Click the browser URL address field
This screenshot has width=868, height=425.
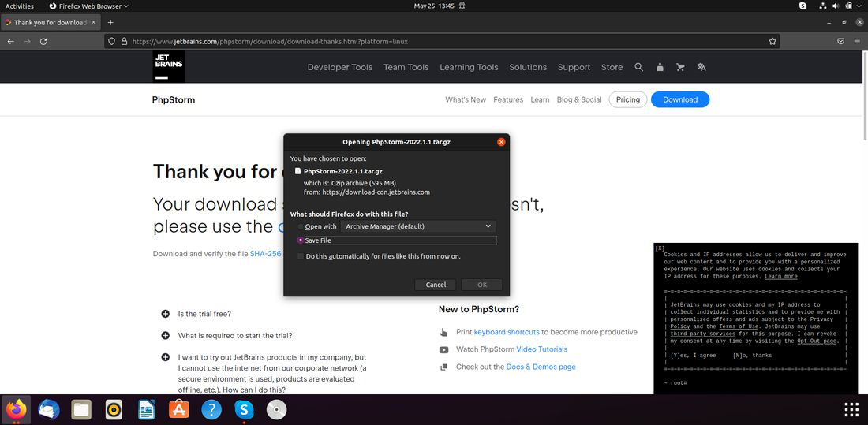pyautogui.click(x=443, y=42)
